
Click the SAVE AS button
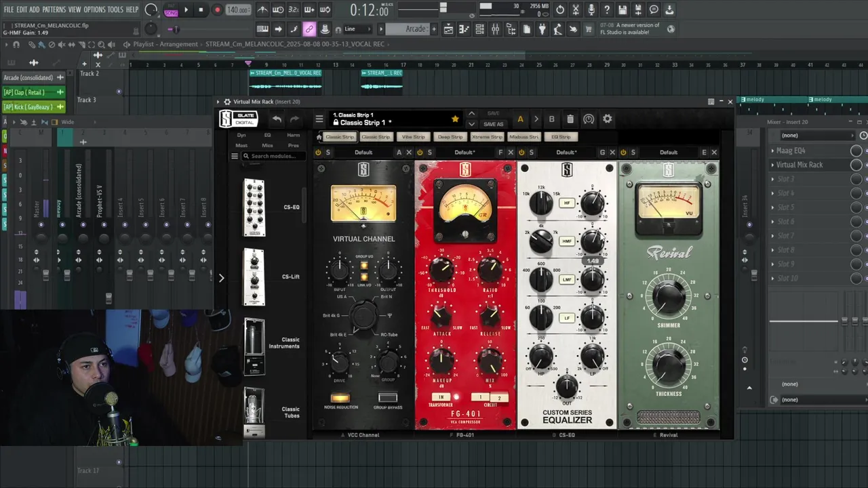[x=494, y=124]
